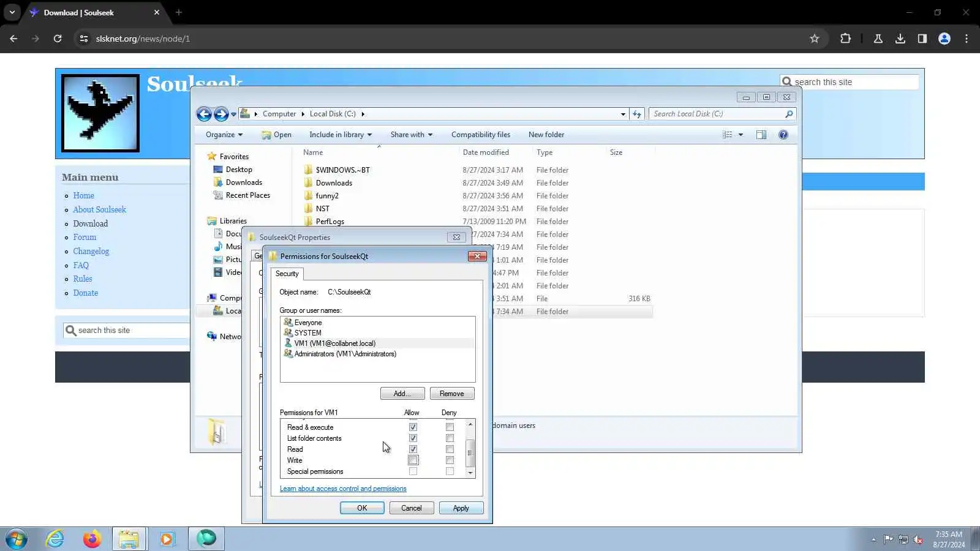This screenshot has width=980, height=551.
Task: Click the volume speaker tray icon
Action: [918, 539]
